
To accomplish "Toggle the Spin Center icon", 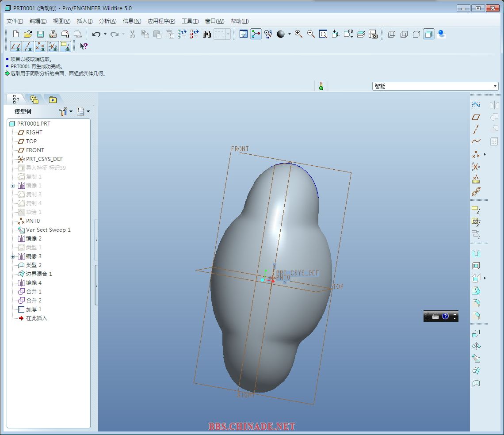I will [256, 34].
